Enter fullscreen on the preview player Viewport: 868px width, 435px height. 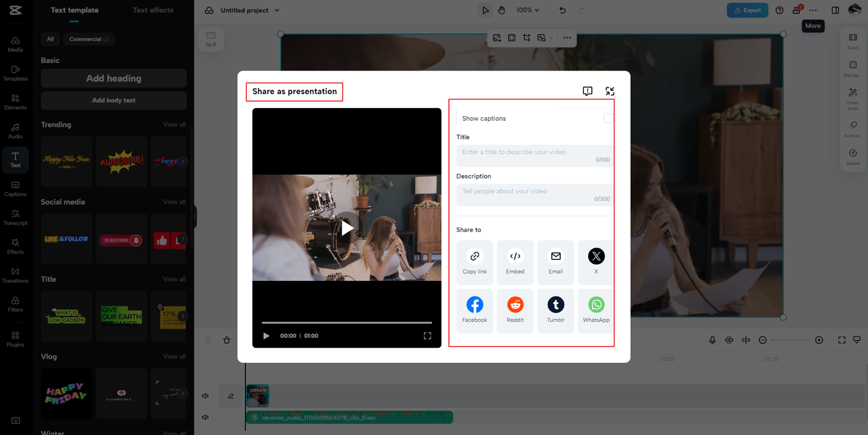coord(427,335)
